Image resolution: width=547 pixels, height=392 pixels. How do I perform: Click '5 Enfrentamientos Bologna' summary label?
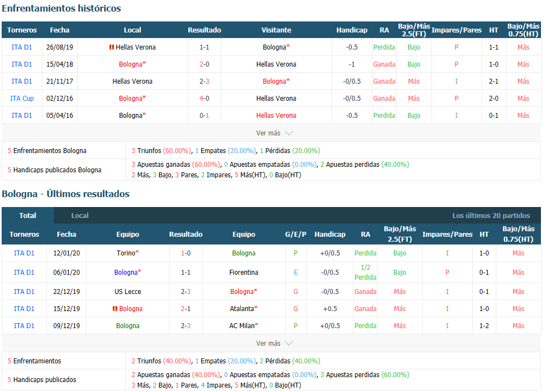pyautogui.click(x=47, y=151)
